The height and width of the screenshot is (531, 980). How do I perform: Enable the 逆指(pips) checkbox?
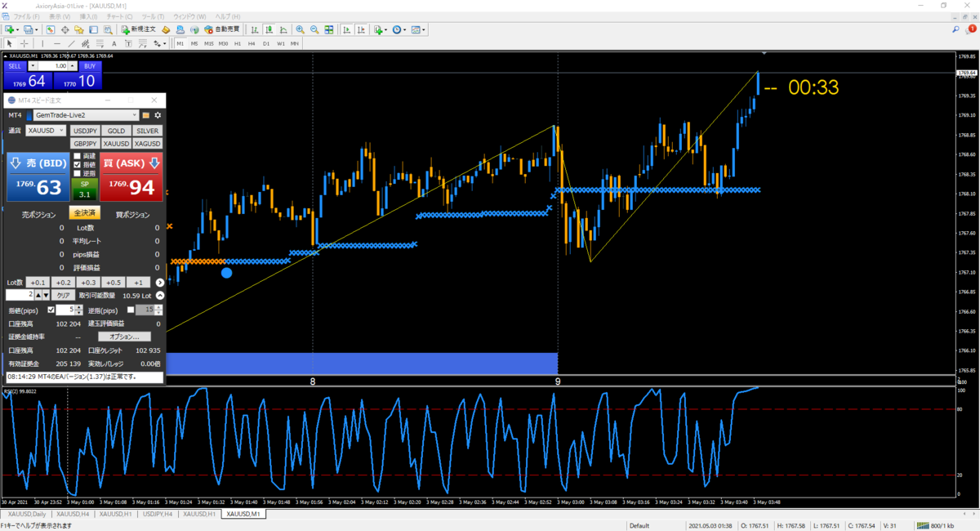tap(131, 310)
